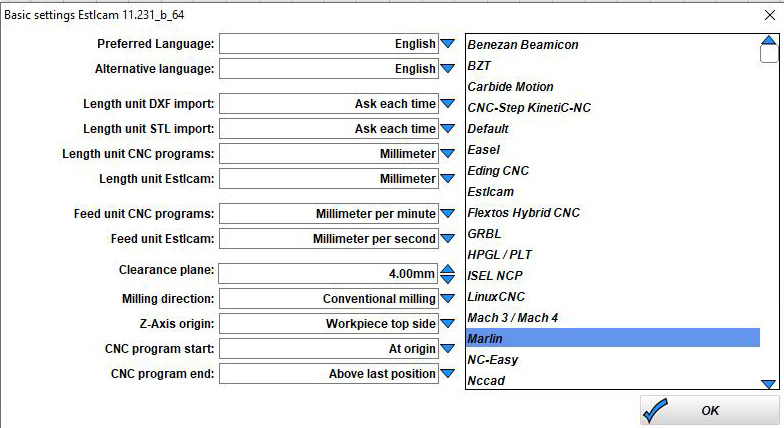
Task: Open the Preferred Language dropdown arrow
Action: 448,44
